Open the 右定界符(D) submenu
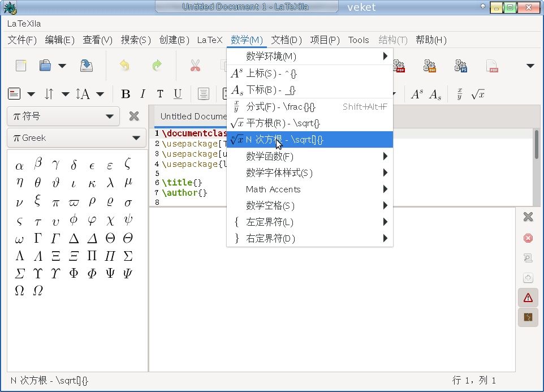 tap(310, 238)
